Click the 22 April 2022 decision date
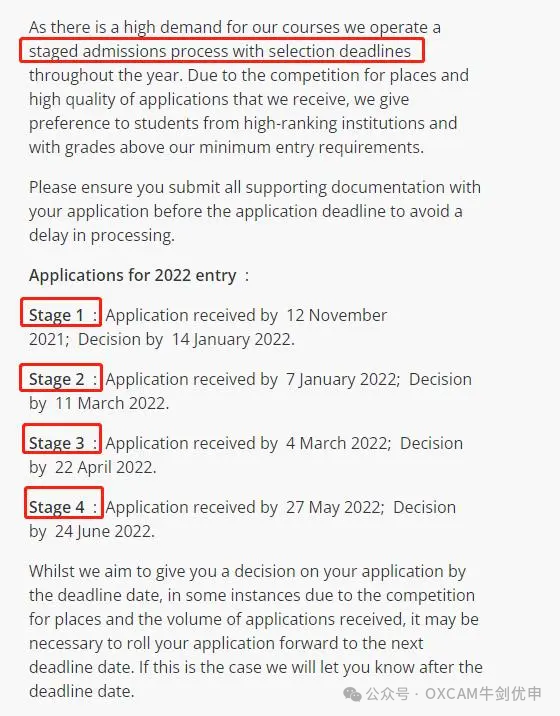The image size is (560, 716). coord(104,468)
